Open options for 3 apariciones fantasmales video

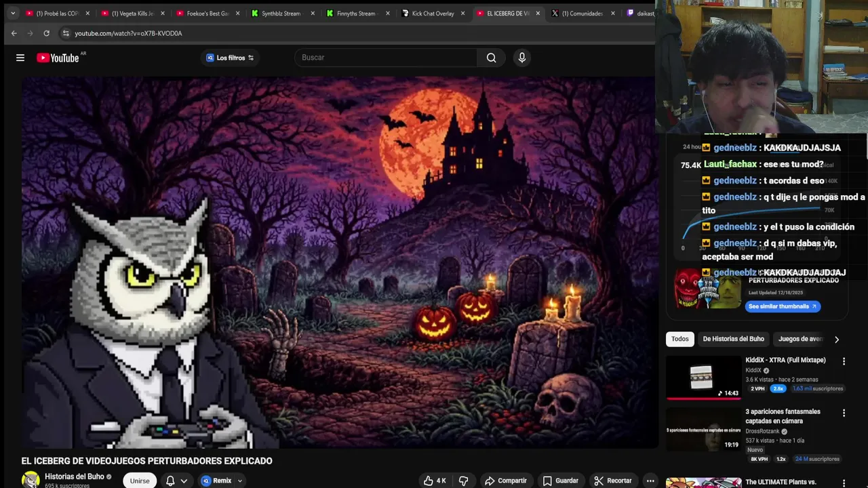(x=844, y=413)
